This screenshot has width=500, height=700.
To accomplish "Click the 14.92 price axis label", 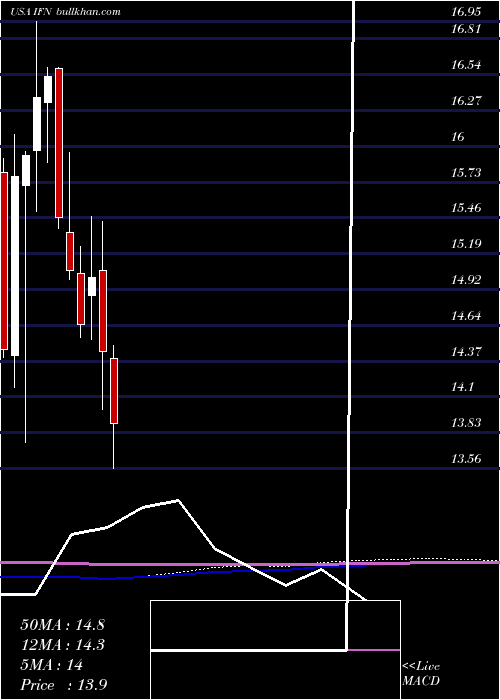I will [x=466, y=280].
